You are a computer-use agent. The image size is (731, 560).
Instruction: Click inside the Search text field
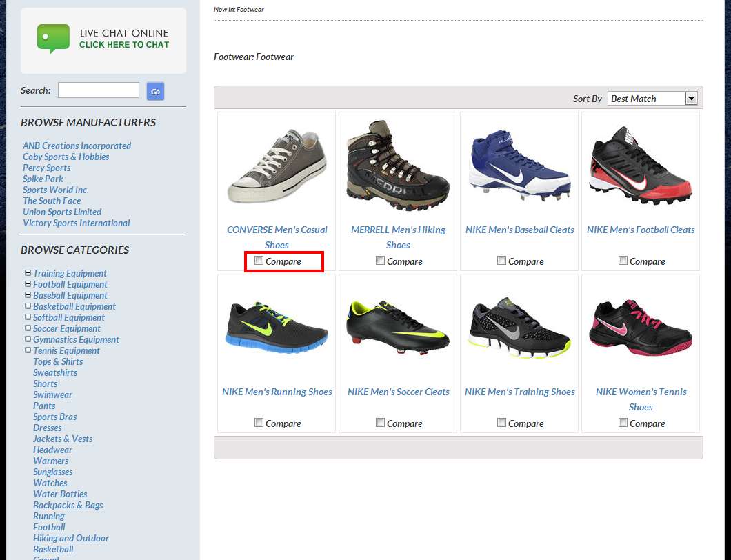click(99, 90)
